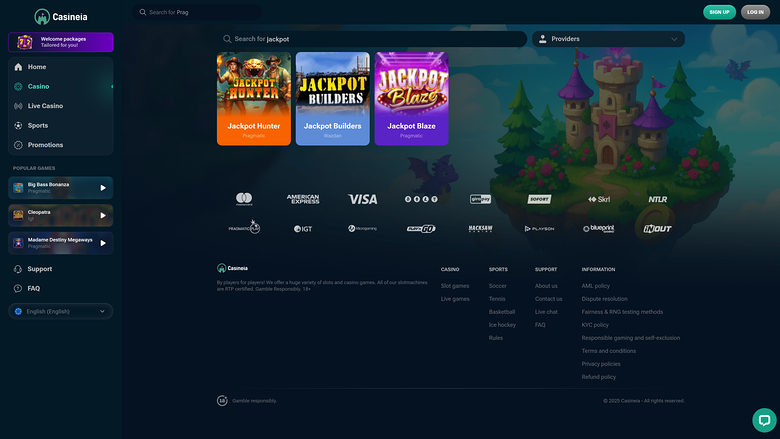Click the giropay payment logo
Viewport: 780px width, 439px height.
click(480, 199)
